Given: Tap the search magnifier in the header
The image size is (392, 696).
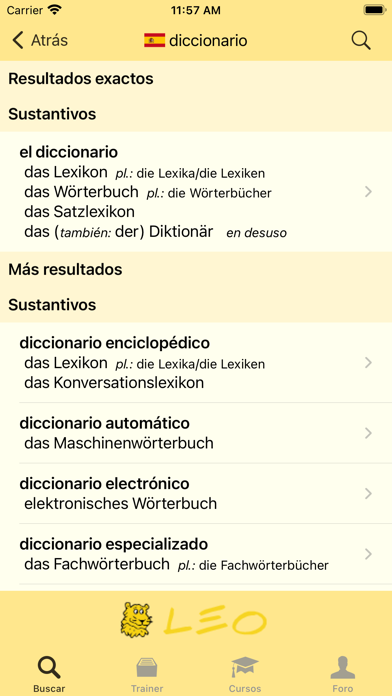Looking at the screenshot, I should click(361, 40).
